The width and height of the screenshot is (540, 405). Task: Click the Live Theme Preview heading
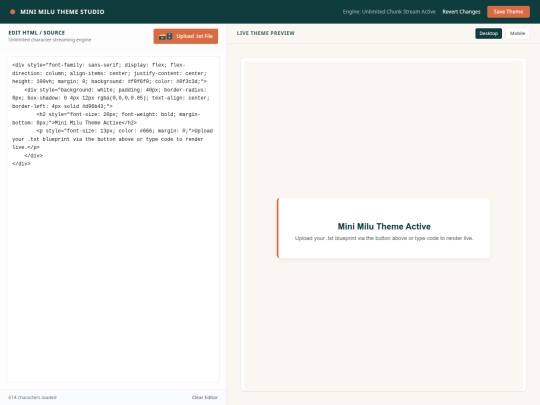tap(266, 33)
